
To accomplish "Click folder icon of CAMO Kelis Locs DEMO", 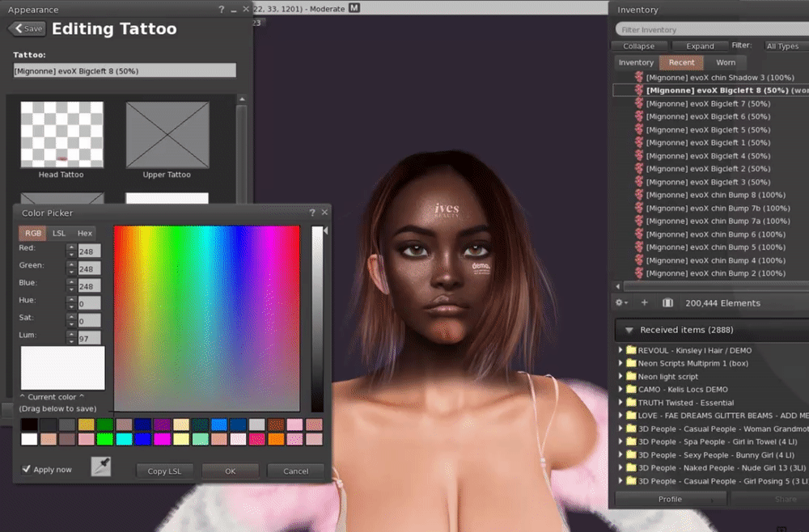I will coord(631,389).
